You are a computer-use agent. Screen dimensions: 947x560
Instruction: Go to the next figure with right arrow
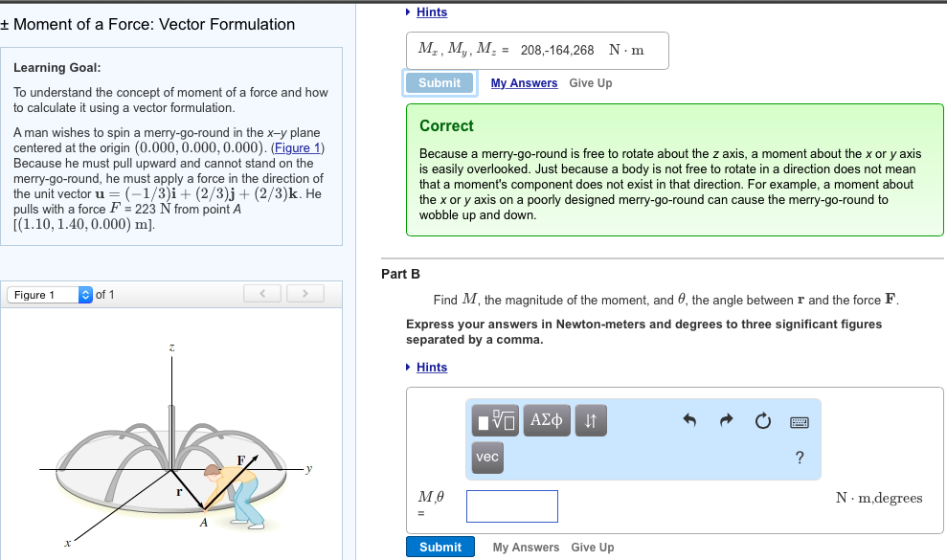(304, 293)
